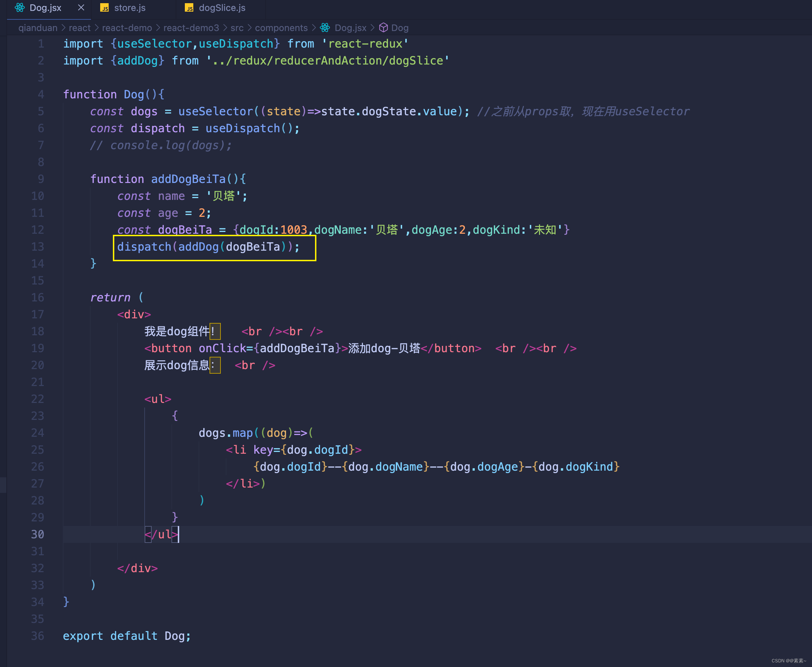The height and width of the screenshot is (667, 812).
Task: Click 'dogs.map((dog)=>(' on line 24
Action: [256, 433]
